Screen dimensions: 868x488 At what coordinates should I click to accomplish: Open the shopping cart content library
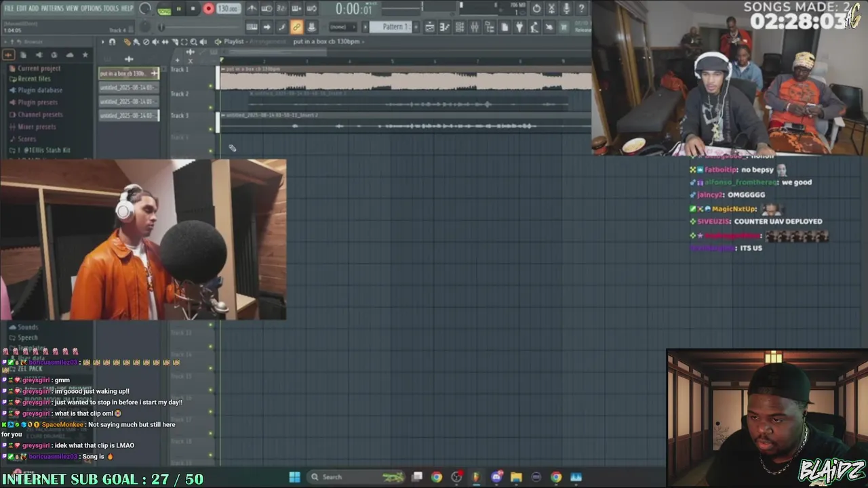coord(564,27)
